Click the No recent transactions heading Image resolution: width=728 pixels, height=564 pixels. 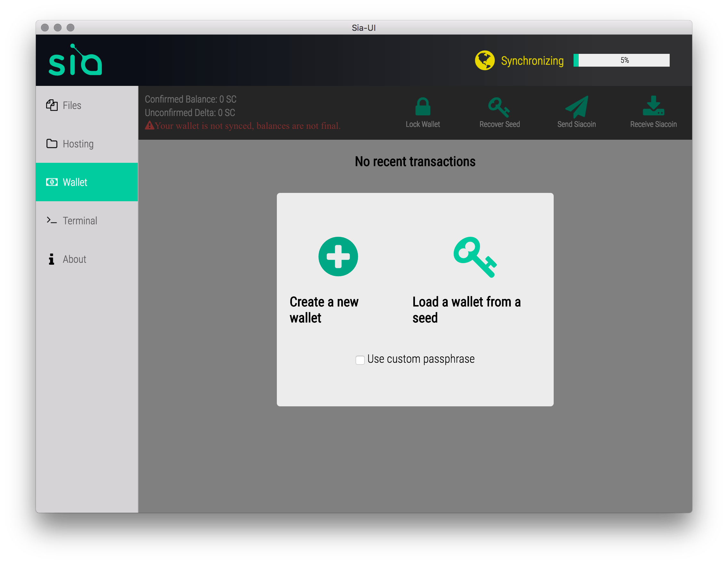(x=415, y=162)
